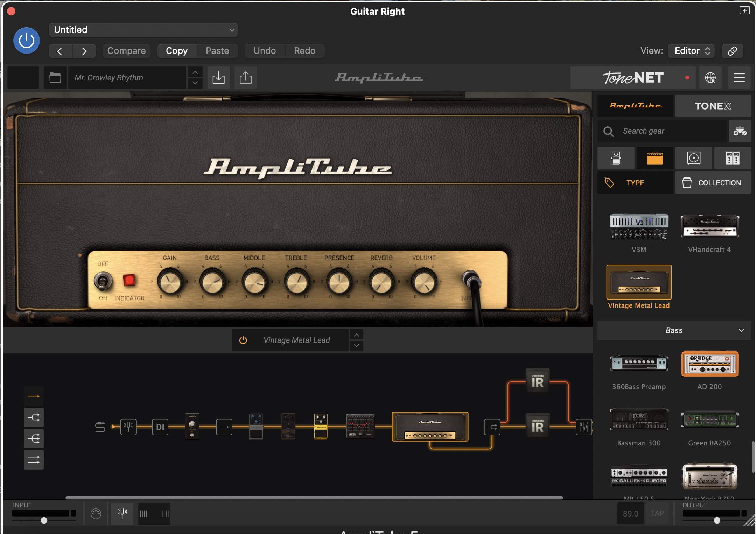Click the link icon beside the View menu

pyautogui.click(x=733, y=51)
